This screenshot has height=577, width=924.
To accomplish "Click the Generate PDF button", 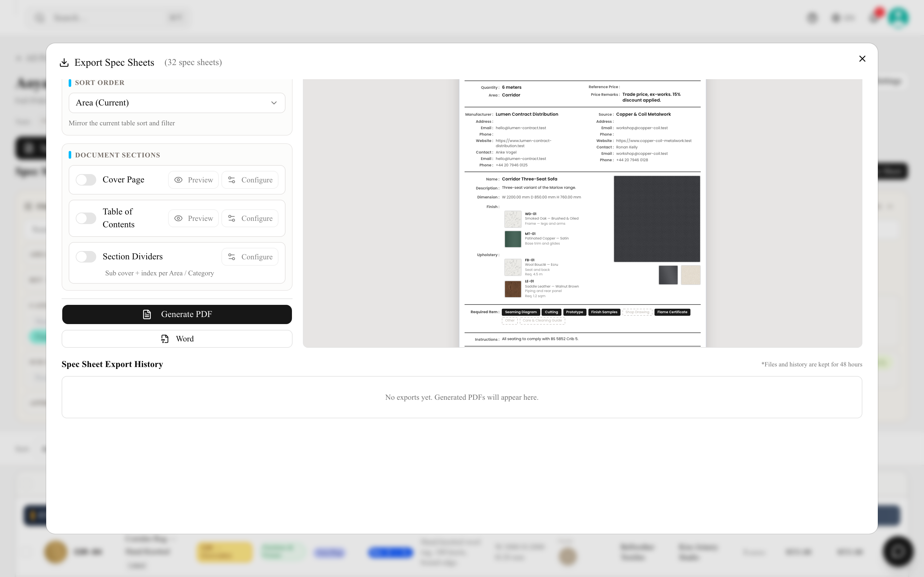I will pyautogui.click(x=177, y=314).
